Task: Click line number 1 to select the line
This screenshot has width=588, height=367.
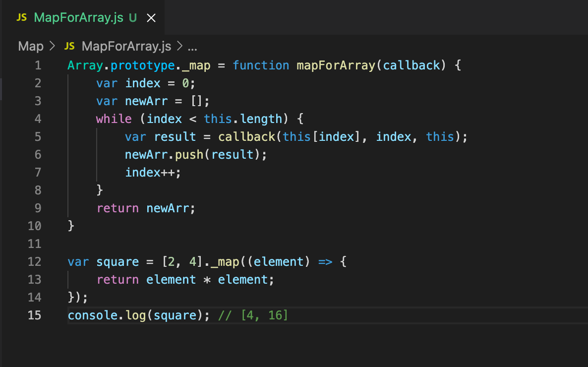Action: pos(38,65)
